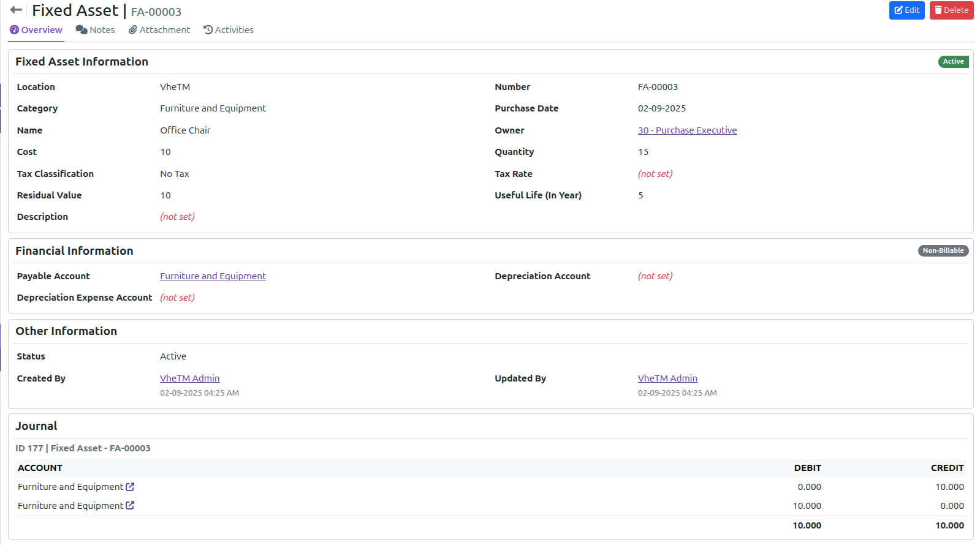Switch to the Activities tab
The height and width of the screenshot is (545, 980).
[229, 30]
